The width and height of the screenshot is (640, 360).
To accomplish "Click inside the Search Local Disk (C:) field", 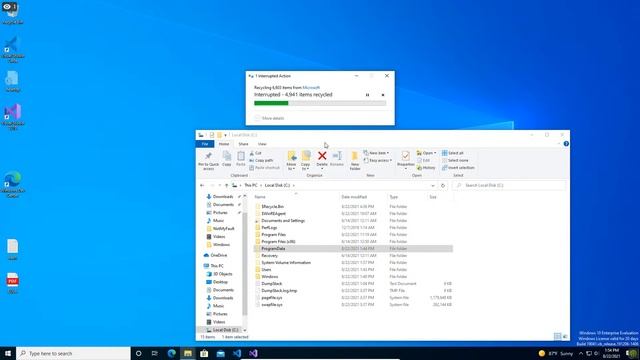I will (509, 185).
